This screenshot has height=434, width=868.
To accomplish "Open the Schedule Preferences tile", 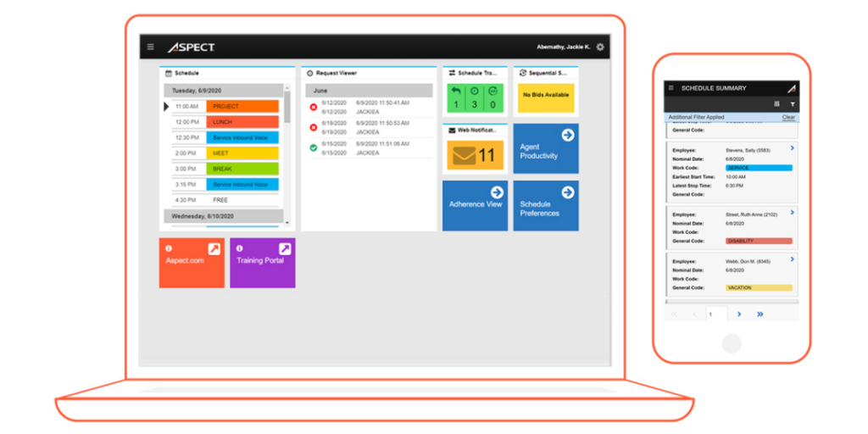I will click(x=546, y=205).
